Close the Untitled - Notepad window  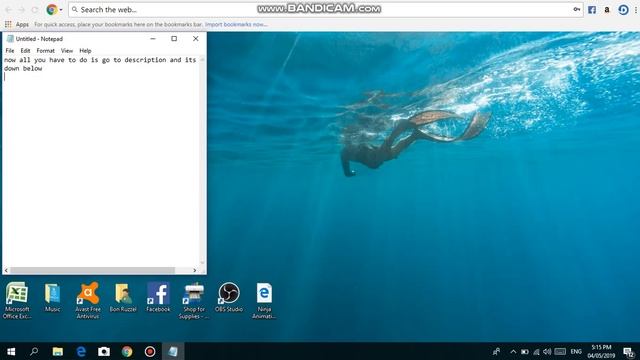point(196,39)
